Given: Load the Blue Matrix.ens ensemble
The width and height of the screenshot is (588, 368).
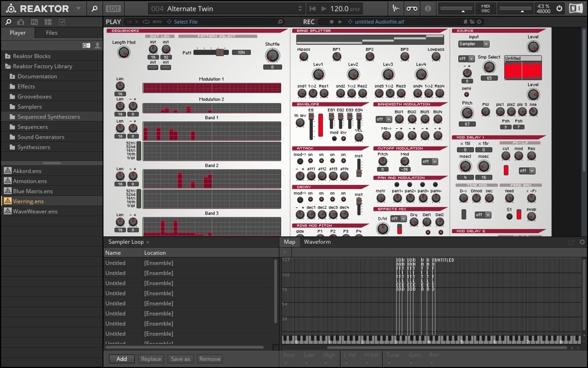Looking at the screenshot, I should [x=32, y=191].
